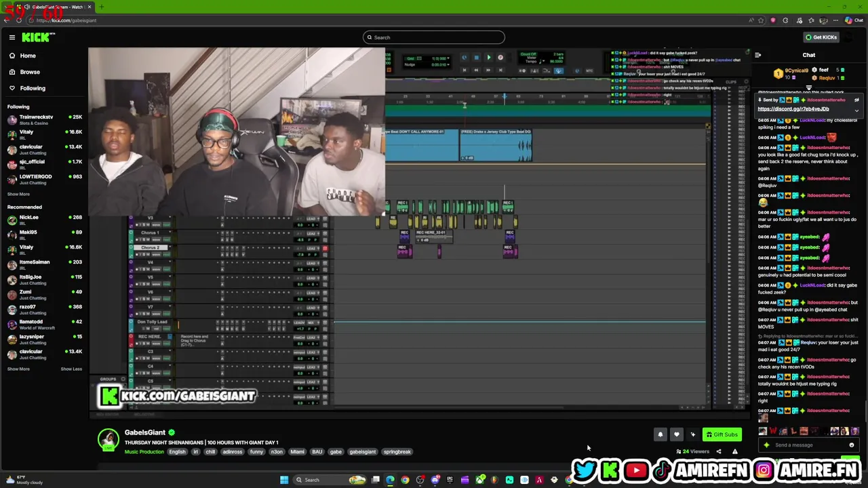
Task: Click the browser address bar URL
Action: 66,20
